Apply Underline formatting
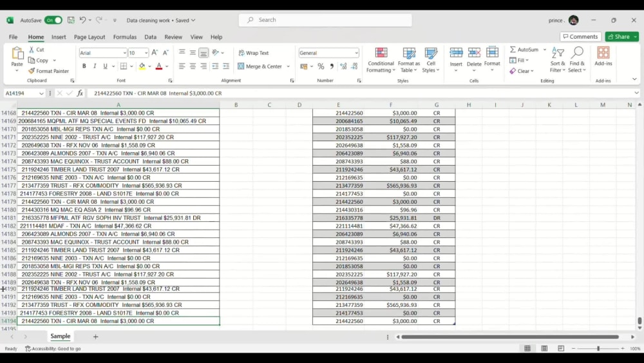 (105, 66)
